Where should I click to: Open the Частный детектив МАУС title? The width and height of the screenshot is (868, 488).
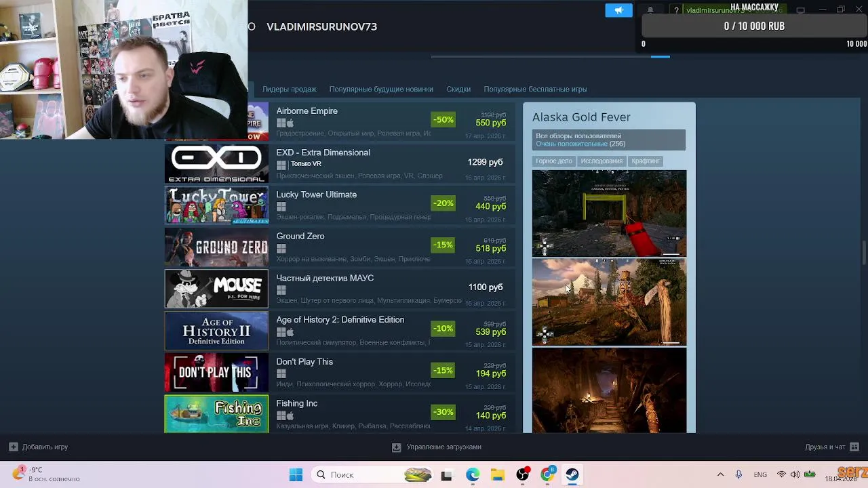tap(325, 278)
